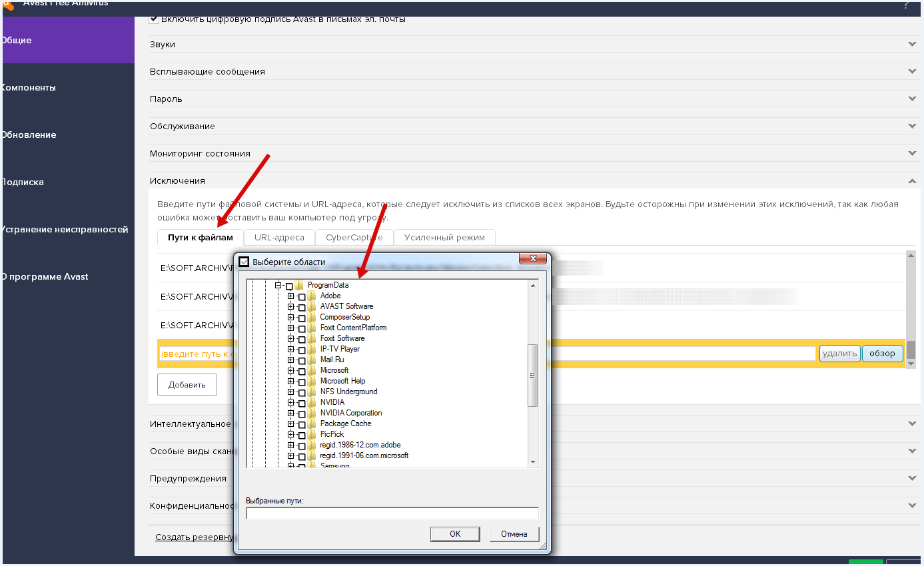Click the Отмена button in dialog
924x566 pixels.
(514, 534)
